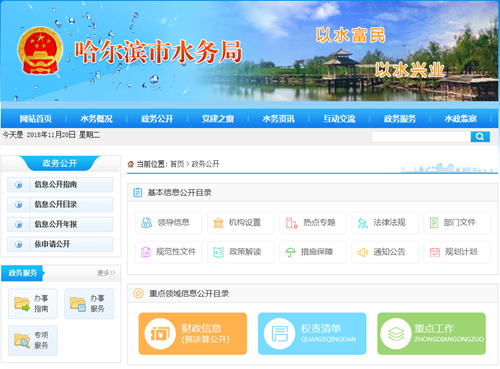
Task: Open 规范性文件 purple file icon
Action: pyautogui.click(x=146, y=252)
